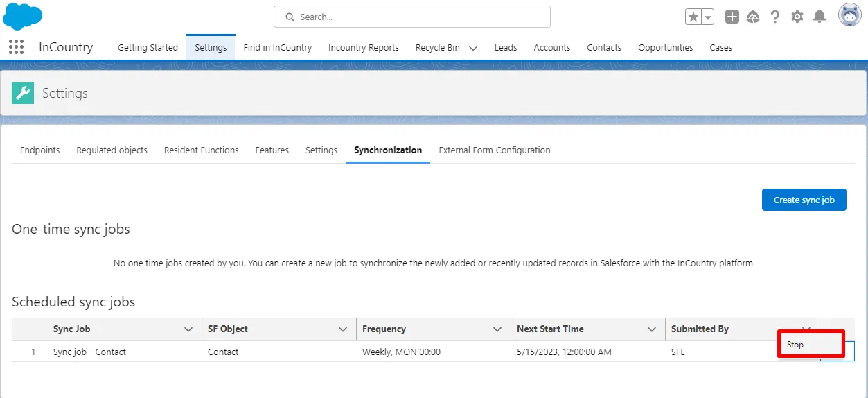868x398 pixels.
Task: Open the Sync Job column menu chevron
Action: coord(188,329)
